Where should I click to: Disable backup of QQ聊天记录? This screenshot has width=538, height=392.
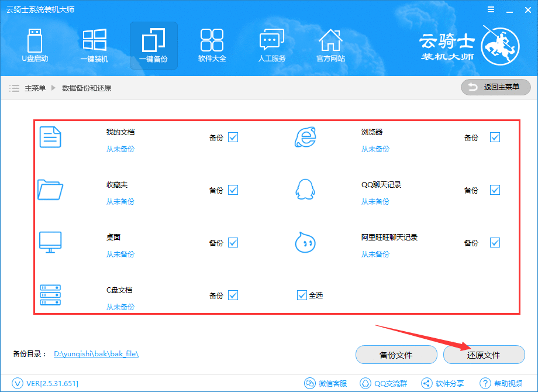[x=495, y=190]
